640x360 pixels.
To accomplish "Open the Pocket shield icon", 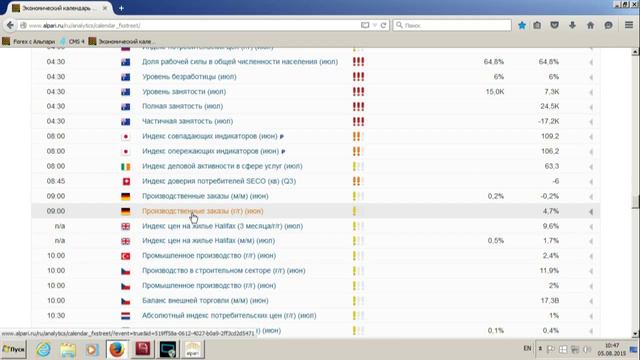I will (554, 25).
